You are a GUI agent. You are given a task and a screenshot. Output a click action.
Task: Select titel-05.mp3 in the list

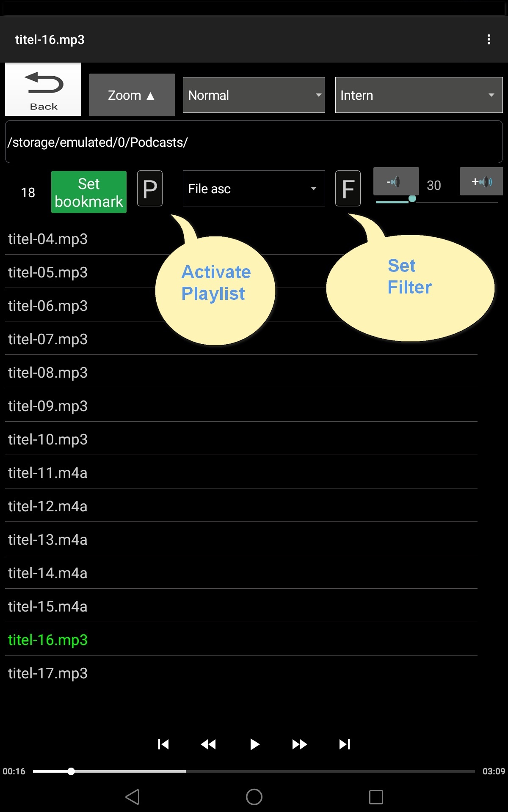[x=241, y=272]
